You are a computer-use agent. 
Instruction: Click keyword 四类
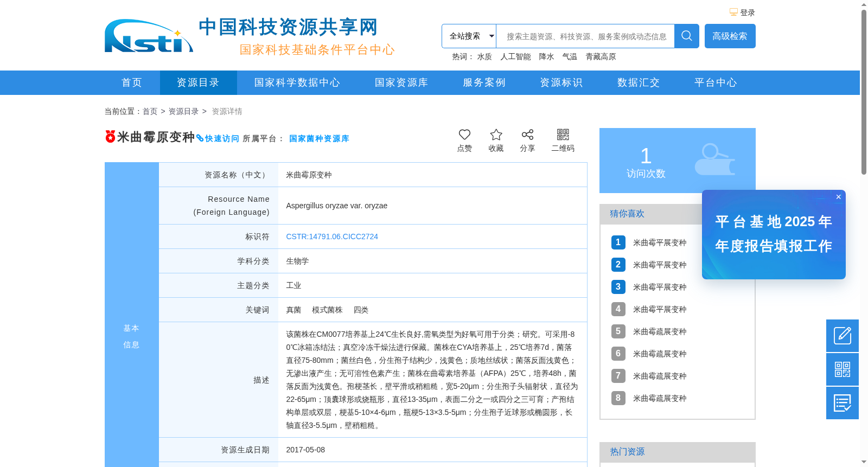tap(361, 310)
